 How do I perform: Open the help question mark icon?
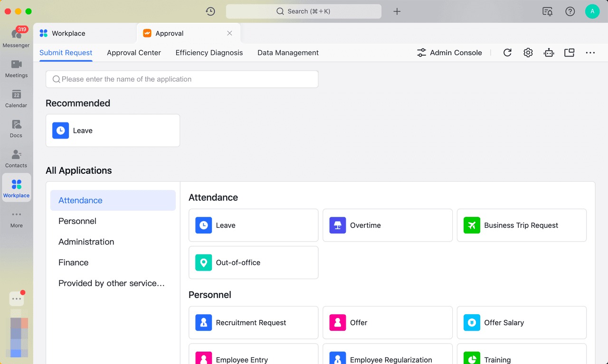570,11
